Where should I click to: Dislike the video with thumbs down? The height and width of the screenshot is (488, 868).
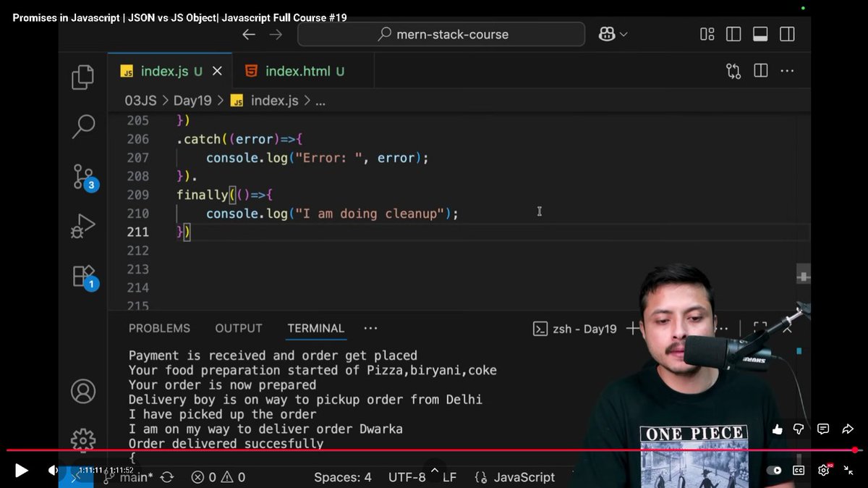point(799,429)
